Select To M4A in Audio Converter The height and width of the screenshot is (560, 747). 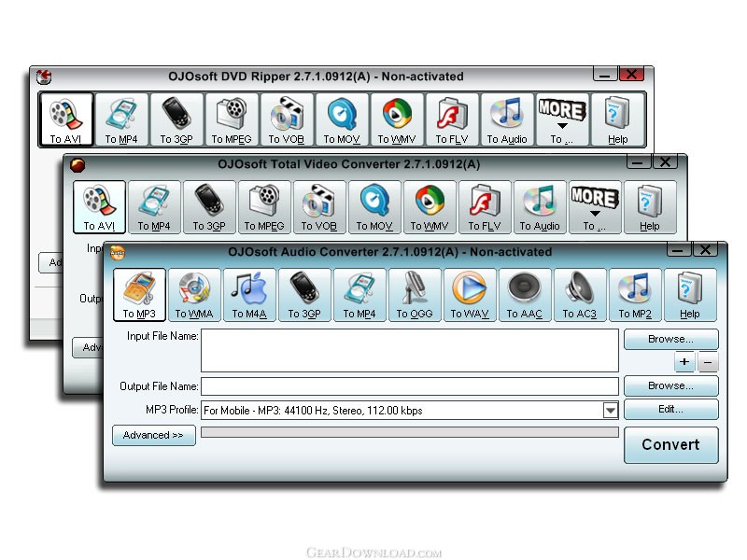pos(249,295)
